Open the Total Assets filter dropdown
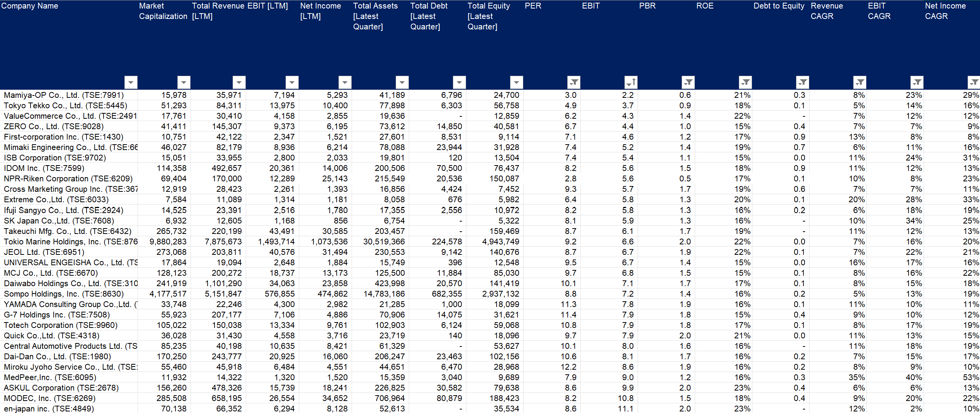 [x=402, y=82]
